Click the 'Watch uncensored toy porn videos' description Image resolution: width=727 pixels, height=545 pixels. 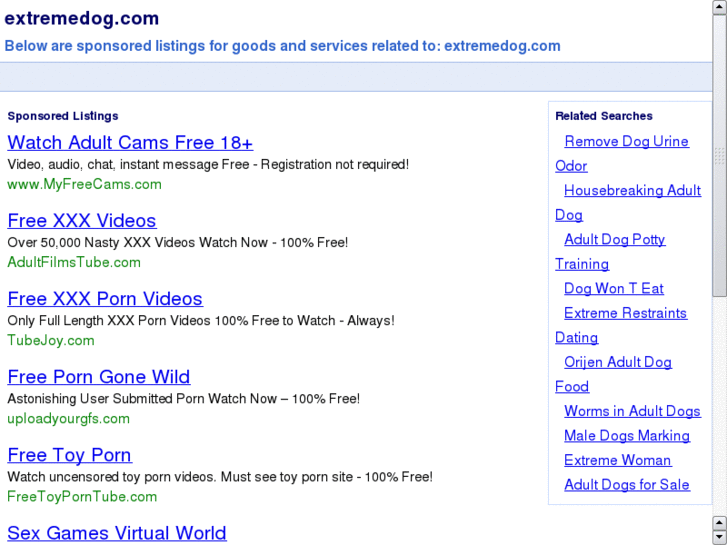[220, 477]
